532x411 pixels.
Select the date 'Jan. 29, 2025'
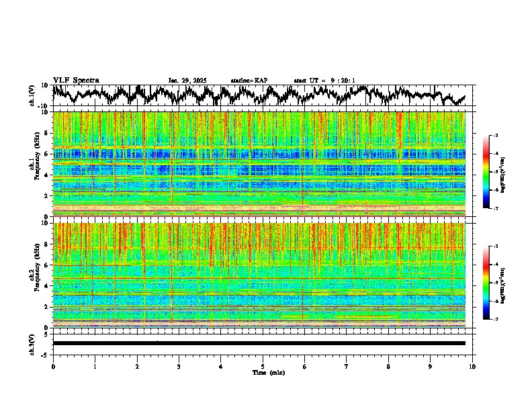[x=187, y=81]
